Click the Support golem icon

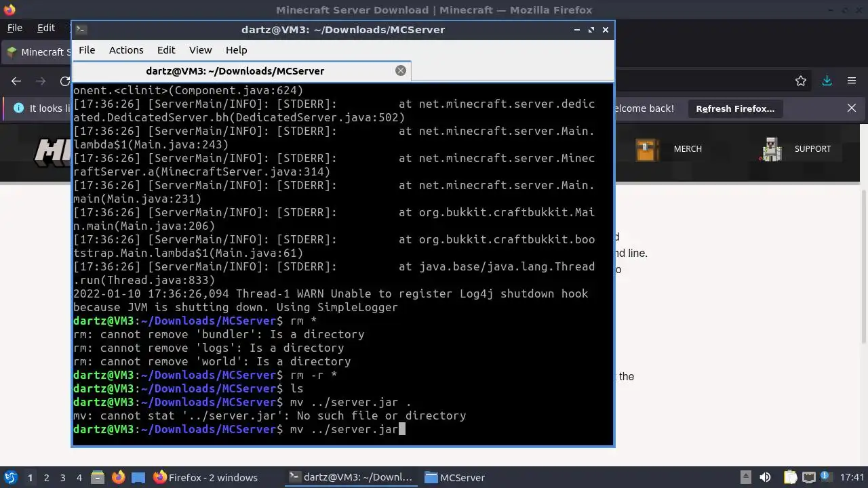pos(772,150)
